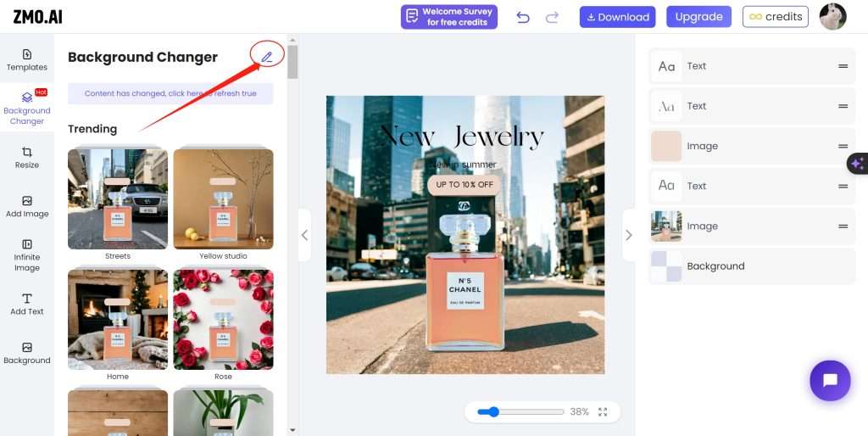Click Welcome Survey for free credits

(x=449, y=17)
